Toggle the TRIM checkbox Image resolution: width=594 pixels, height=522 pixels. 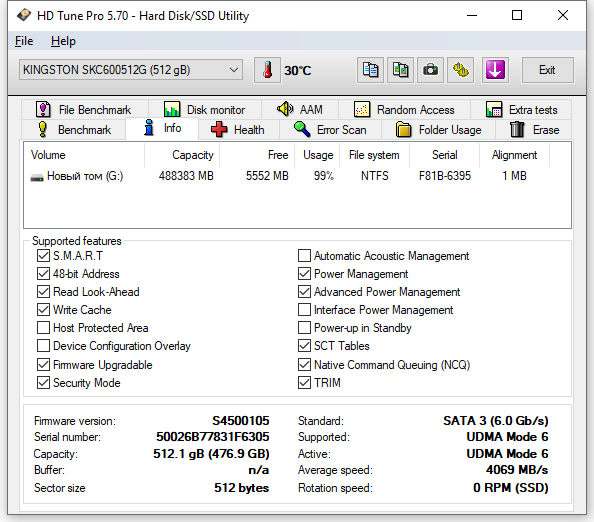(304, 383)
